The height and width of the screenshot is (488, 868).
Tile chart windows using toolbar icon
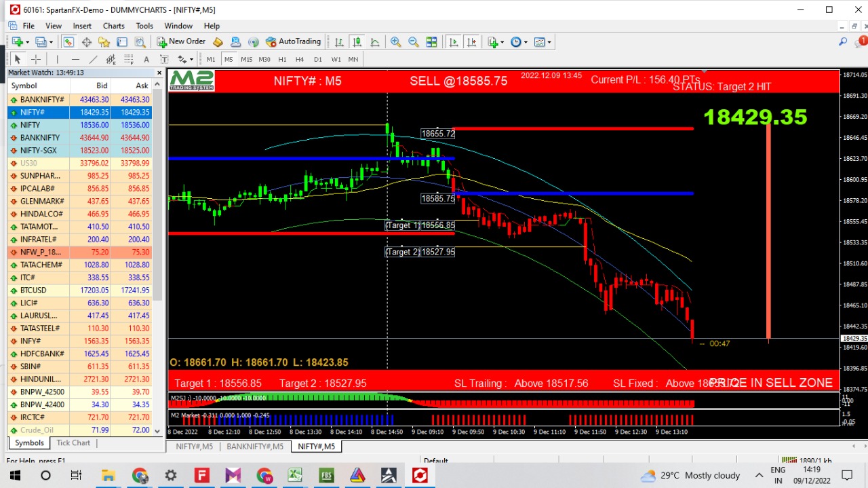[431, 42]
